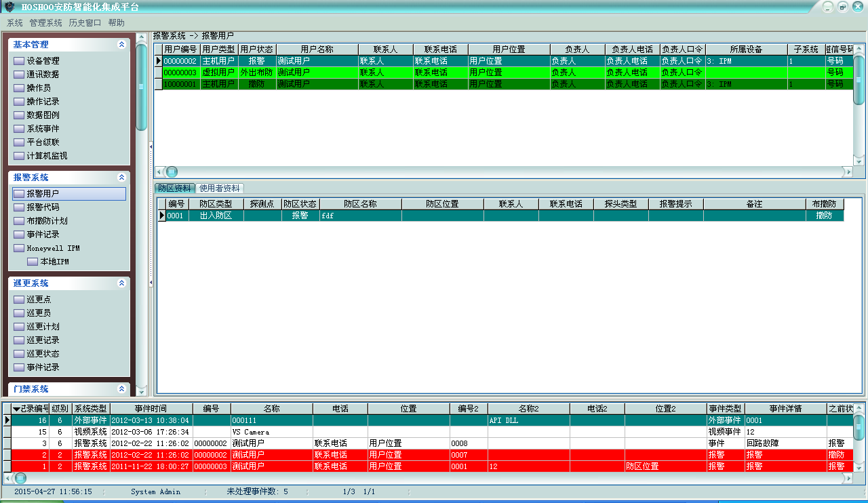Sort event log by 事件时间 column

[x=151, y=409]
